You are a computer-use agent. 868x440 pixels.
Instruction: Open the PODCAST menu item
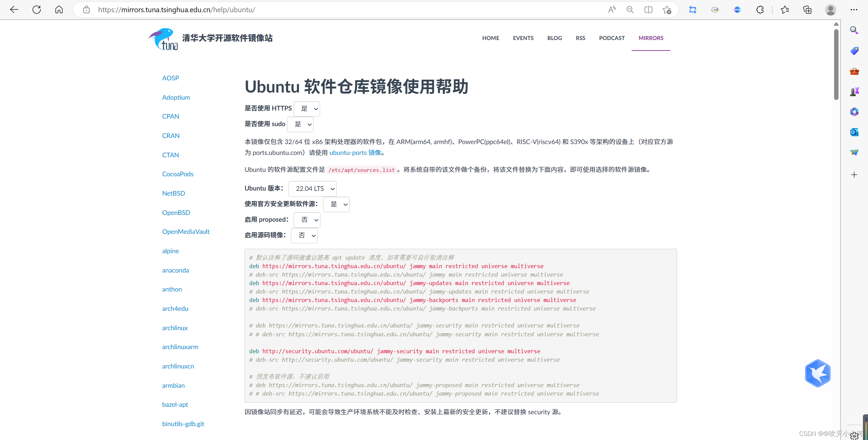(x=612, y=38)
